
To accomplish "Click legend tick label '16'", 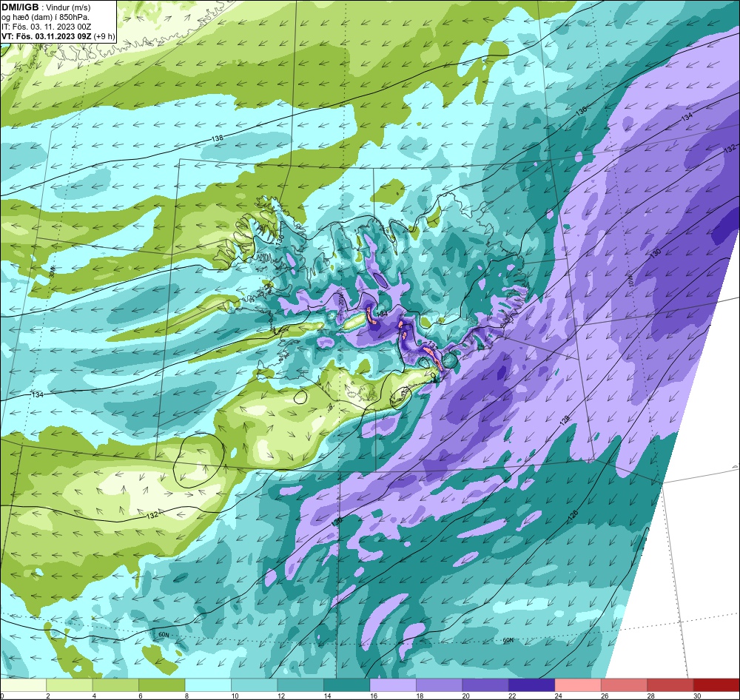I will (x=373, y=696).
